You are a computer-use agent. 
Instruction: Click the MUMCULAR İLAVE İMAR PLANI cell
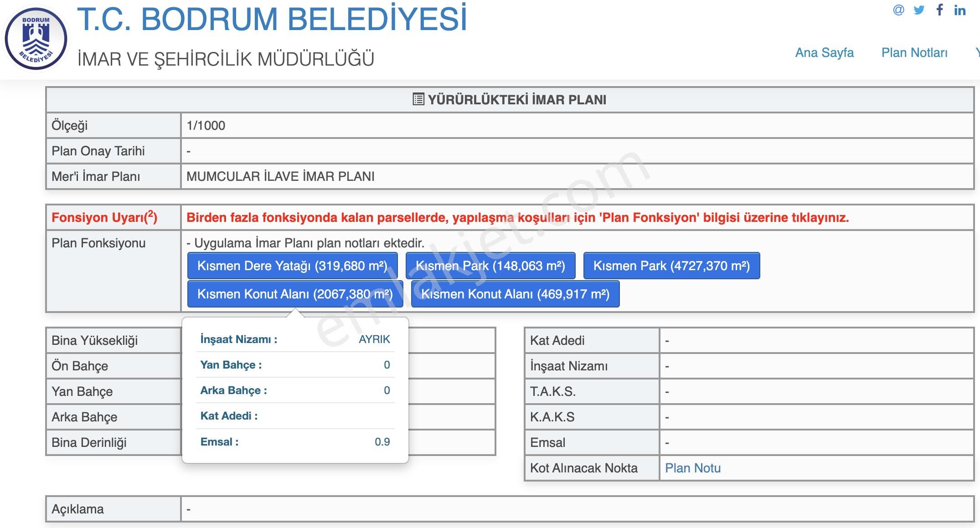(x=280, y=176)
